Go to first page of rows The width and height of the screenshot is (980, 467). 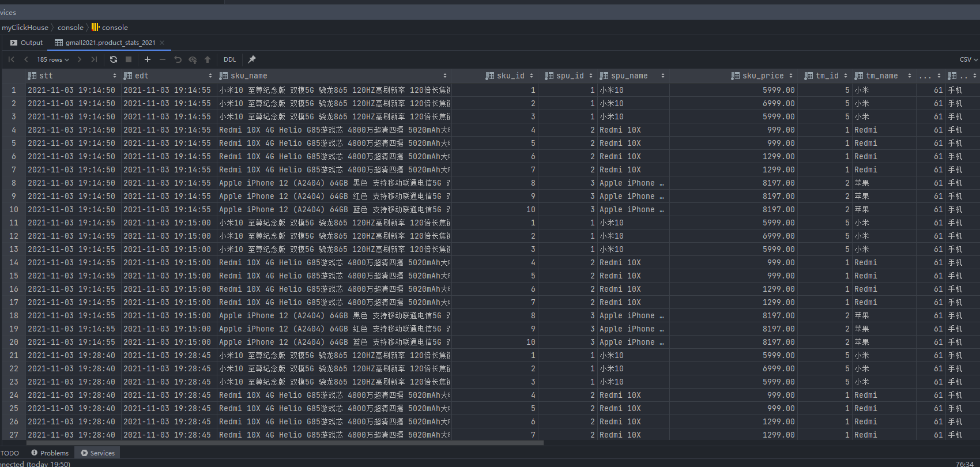[12, 59]
